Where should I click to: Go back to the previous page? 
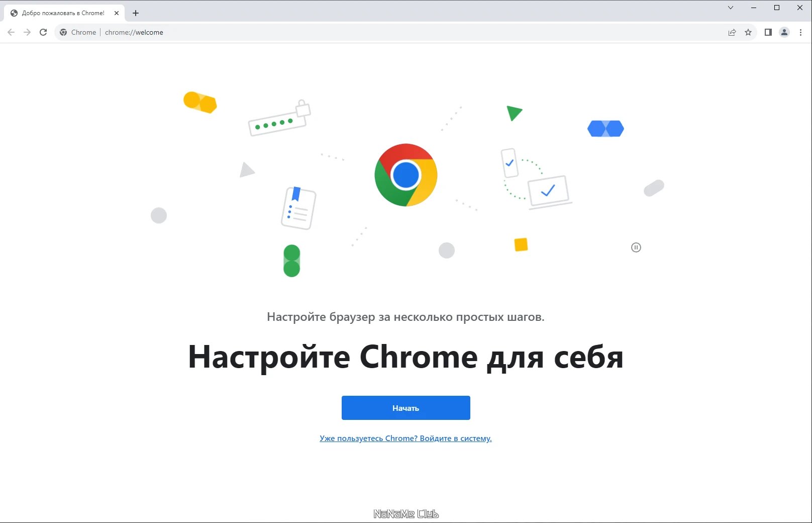pyautogui.click(x=11, y=32)
